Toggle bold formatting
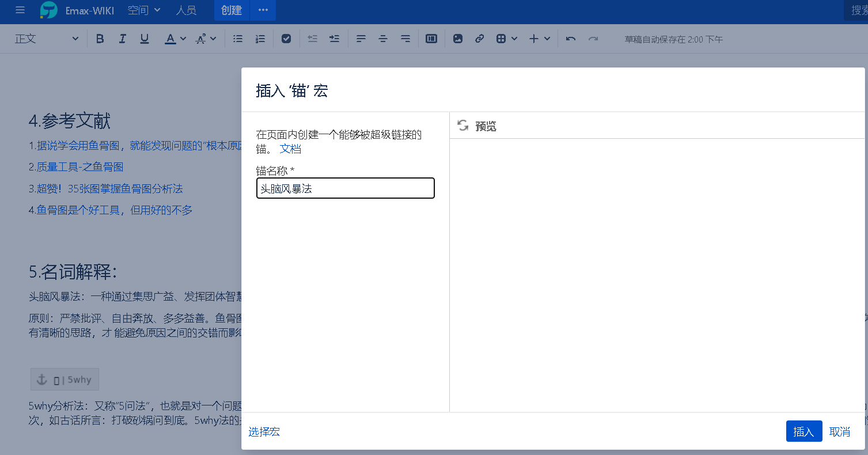Viewport: 868px width, 455px height. 100,39
